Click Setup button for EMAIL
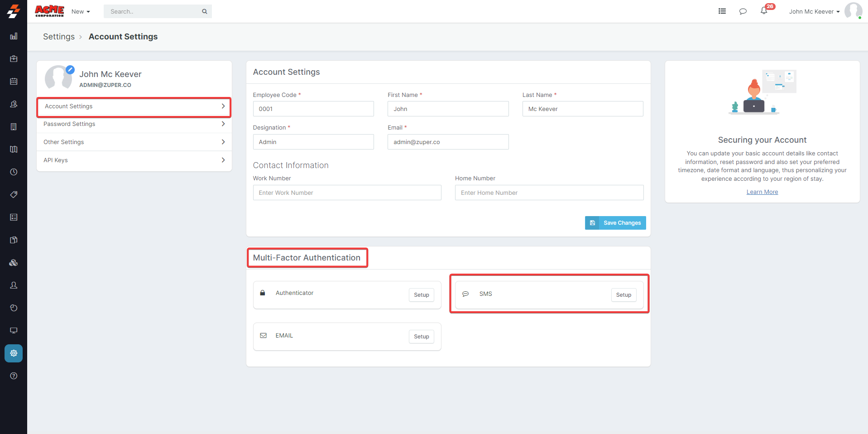868x434 pixels. [421, 337]
